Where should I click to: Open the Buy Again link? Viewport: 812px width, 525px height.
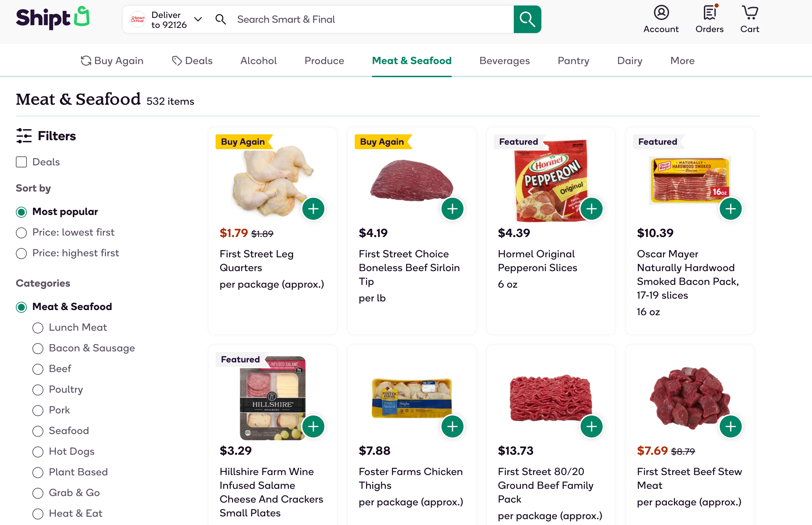pyautogui.click(x=112, y=61)
